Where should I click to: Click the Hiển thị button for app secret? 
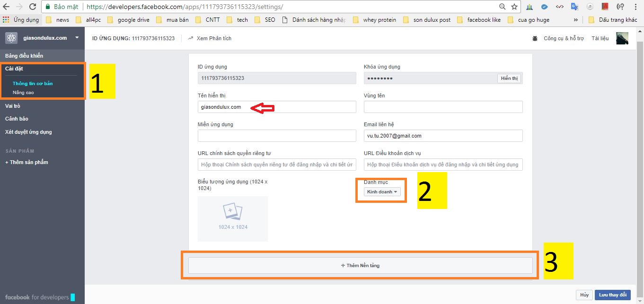tap(509, 78)
